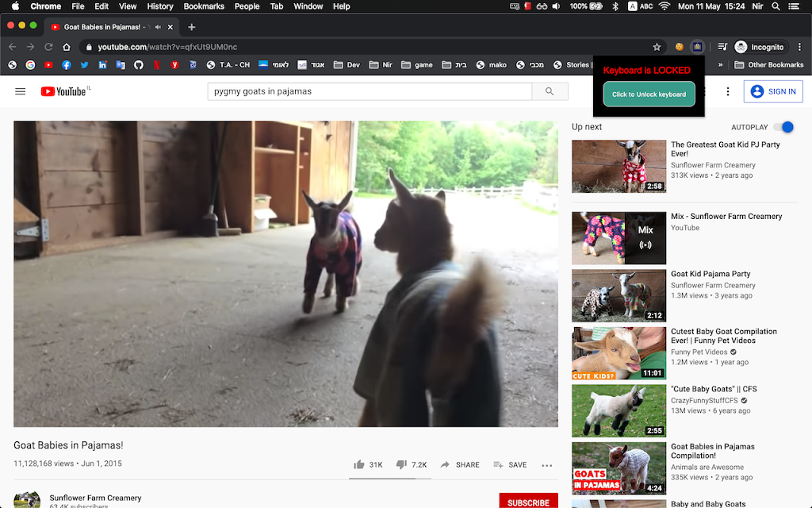The image size is (812, 508).
Task: Open more actions ellipsis below video
Action: pos(547,465)
